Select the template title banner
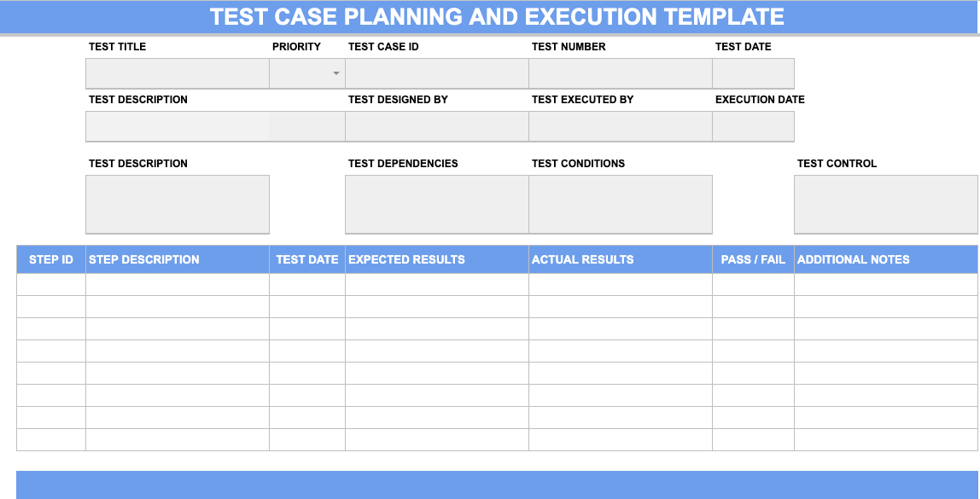 497,16
